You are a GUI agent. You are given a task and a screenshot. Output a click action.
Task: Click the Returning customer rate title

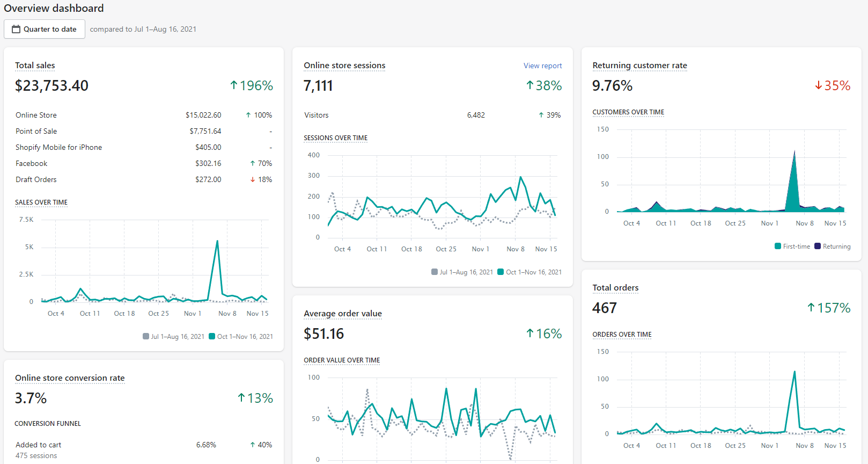(x=639, y=66)
